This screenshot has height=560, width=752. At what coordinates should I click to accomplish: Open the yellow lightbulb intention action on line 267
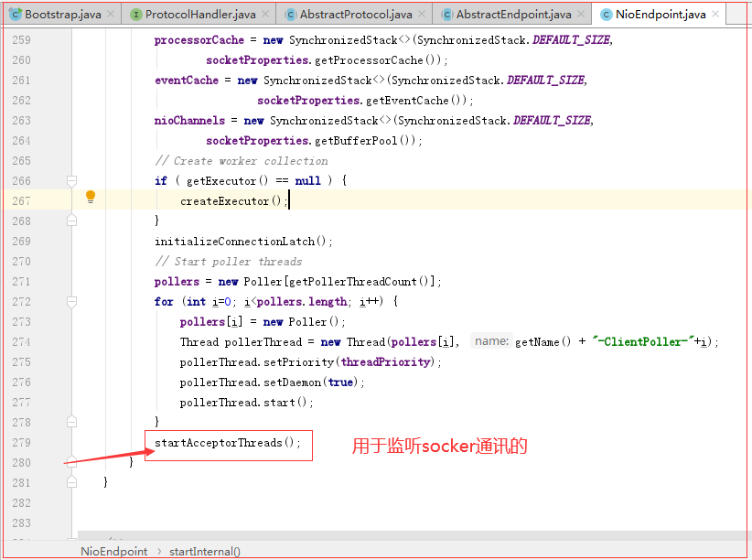[x=91, y=197]
